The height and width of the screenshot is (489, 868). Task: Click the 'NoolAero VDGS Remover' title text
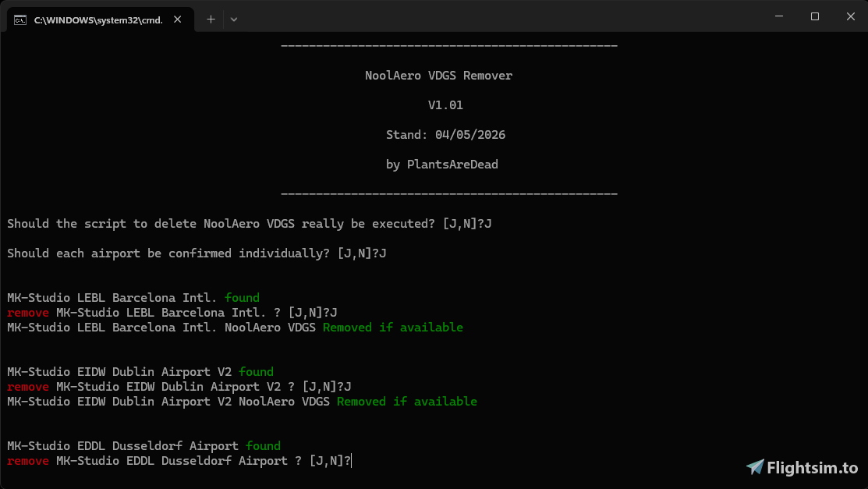[438, 76]
